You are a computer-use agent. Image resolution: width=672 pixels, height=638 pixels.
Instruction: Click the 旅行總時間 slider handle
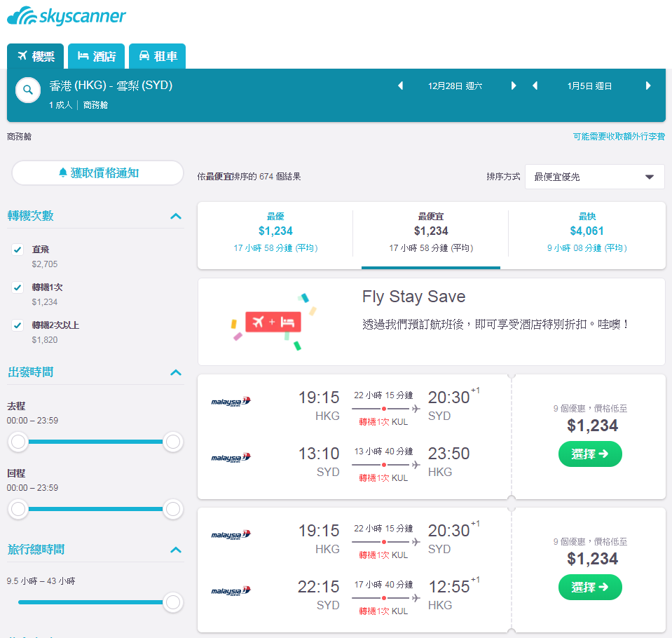(172, 602)
